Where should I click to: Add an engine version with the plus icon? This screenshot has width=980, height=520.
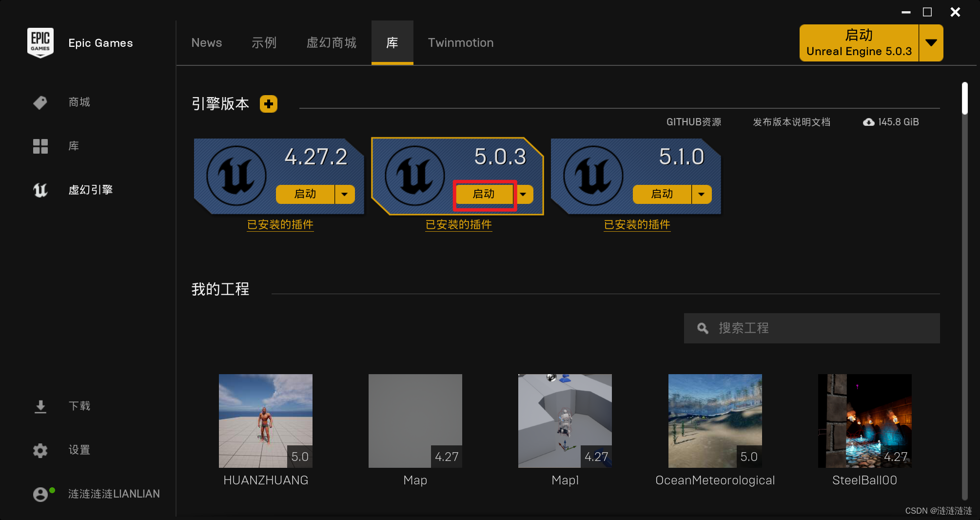(269, 104)
